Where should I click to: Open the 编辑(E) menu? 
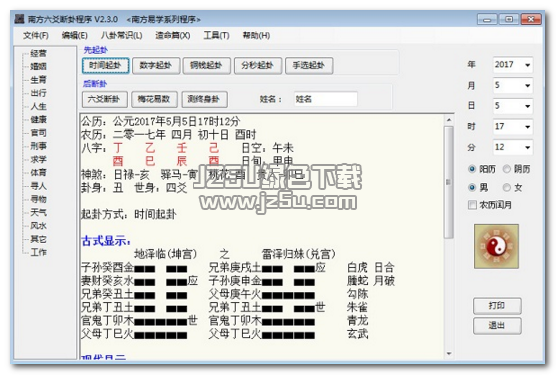click(74, 35)
